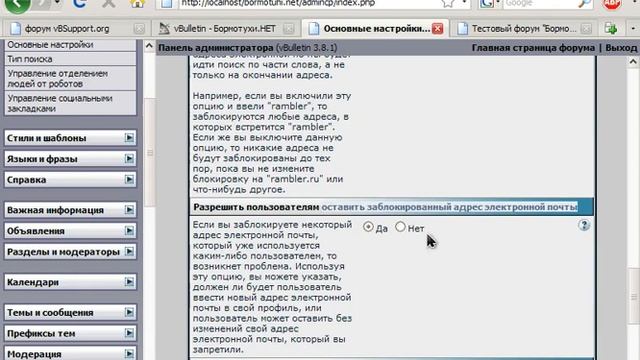The image size is (640, 360).
Task: Go to Главная страница форума link
Action: point(533,48)
